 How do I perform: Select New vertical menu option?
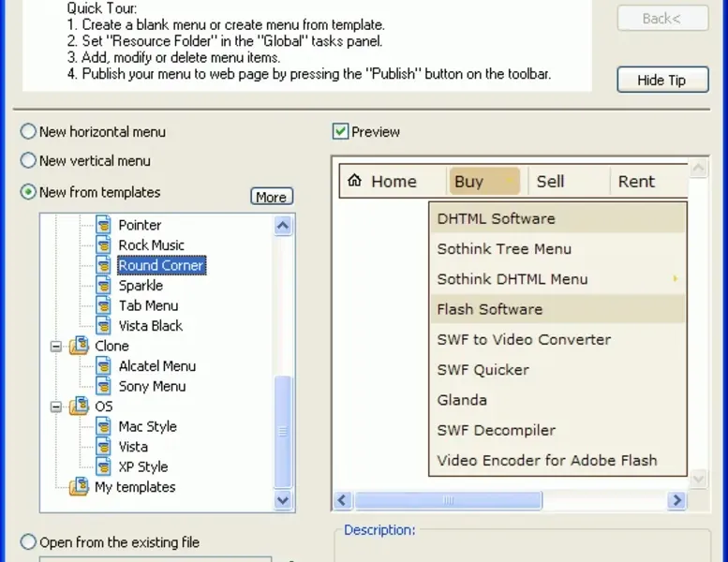(28, 160)
